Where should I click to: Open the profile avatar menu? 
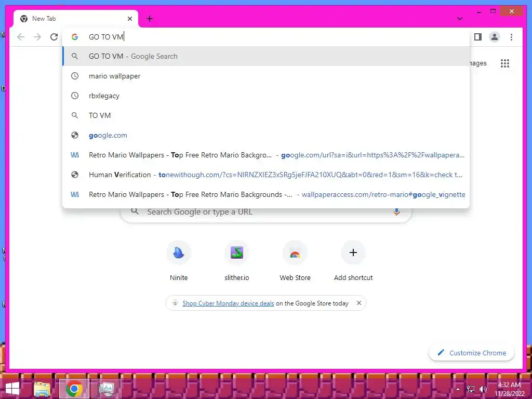pyautogui.click(x=495, y=37)
